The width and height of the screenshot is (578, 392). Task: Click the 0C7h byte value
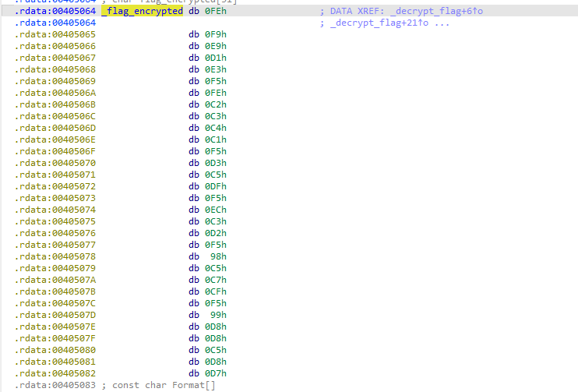216,280
